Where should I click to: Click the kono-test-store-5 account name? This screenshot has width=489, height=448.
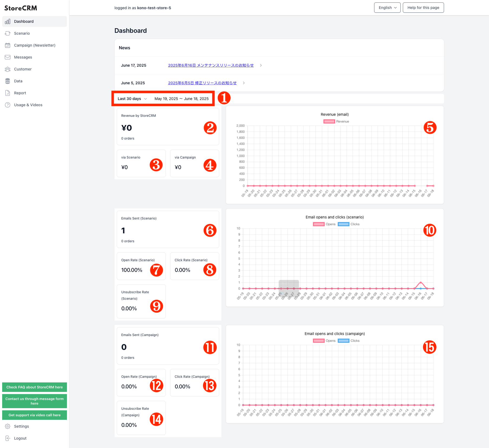click(x=154, y=8)
